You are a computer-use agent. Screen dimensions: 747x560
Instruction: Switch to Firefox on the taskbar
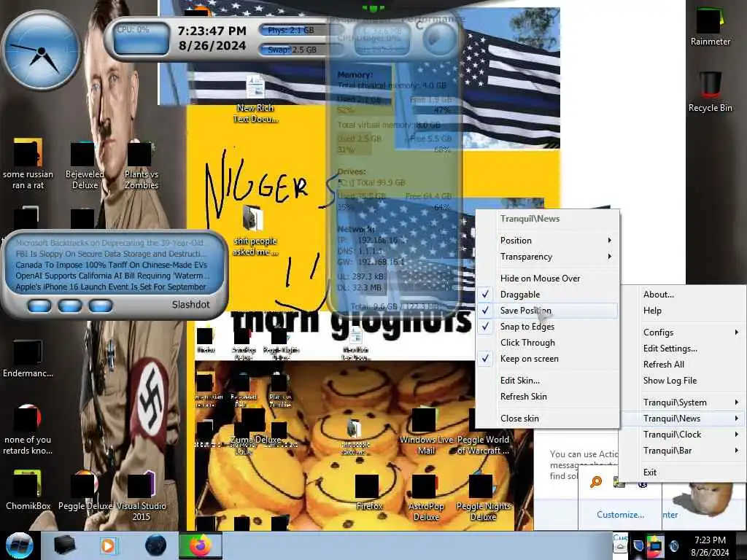point(200,545)
